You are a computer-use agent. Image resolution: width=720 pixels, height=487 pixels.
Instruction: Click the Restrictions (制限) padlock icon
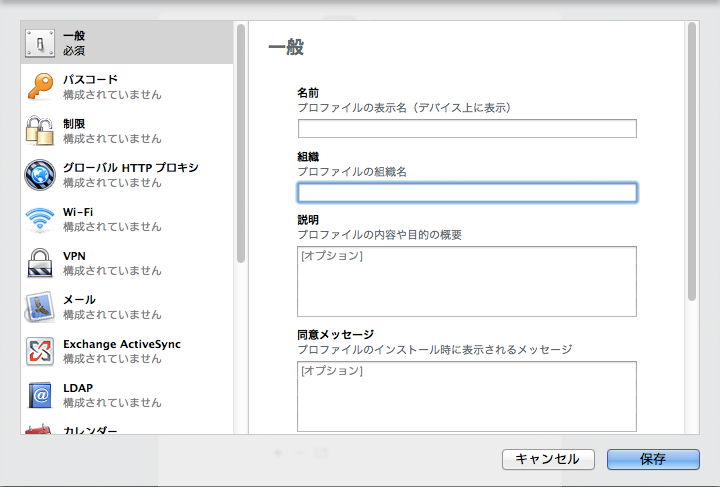coord(40,130)
